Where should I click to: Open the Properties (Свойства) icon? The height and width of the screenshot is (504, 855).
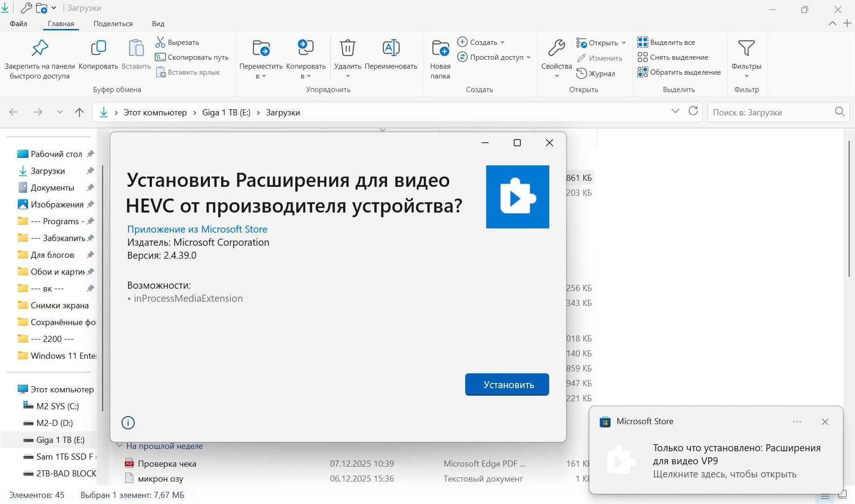tap(556, 48)
